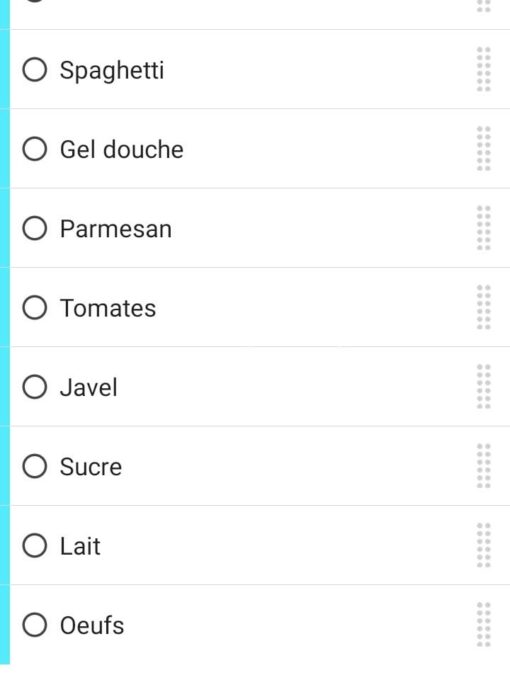Click the Parmesan item name
510x680 pixels.
coord(116,229)
